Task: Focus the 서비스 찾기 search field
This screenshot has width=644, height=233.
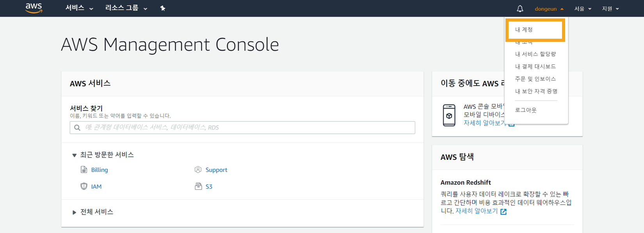Action: (x=242, y=127)
